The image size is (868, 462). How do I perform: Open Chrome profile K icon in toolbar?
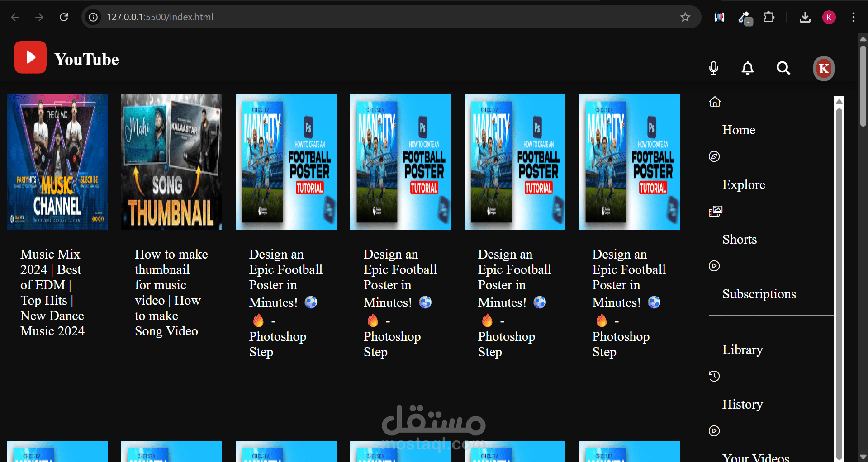829,17
